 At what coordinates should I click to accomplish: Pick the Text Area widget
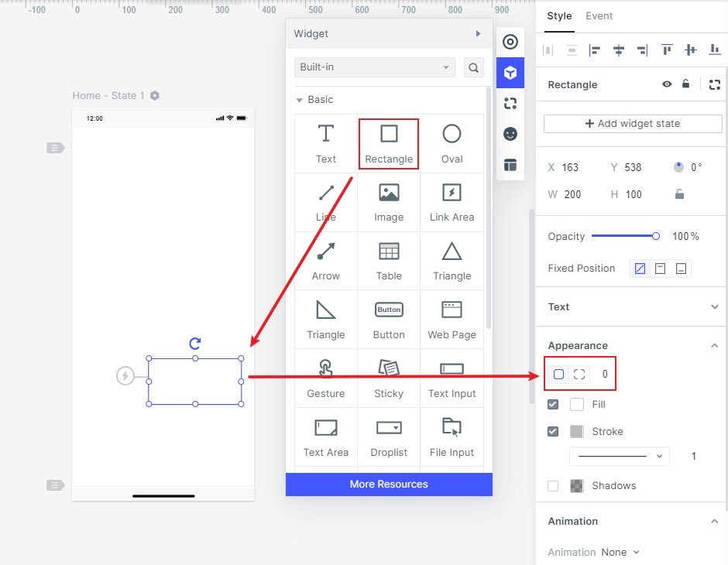[325, 437]
